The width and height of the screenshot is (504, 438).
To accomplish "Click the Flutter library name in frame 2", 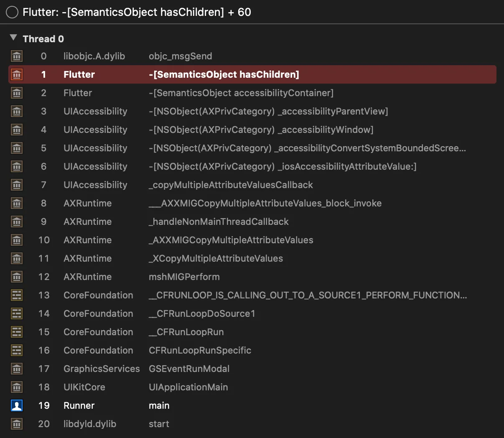I will (78, 93).
